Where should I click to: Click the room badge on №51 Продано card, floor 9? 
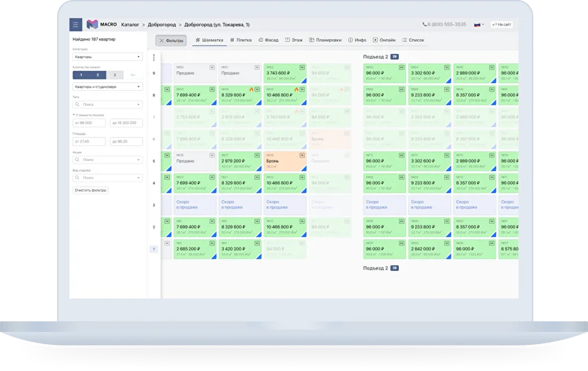257,67
